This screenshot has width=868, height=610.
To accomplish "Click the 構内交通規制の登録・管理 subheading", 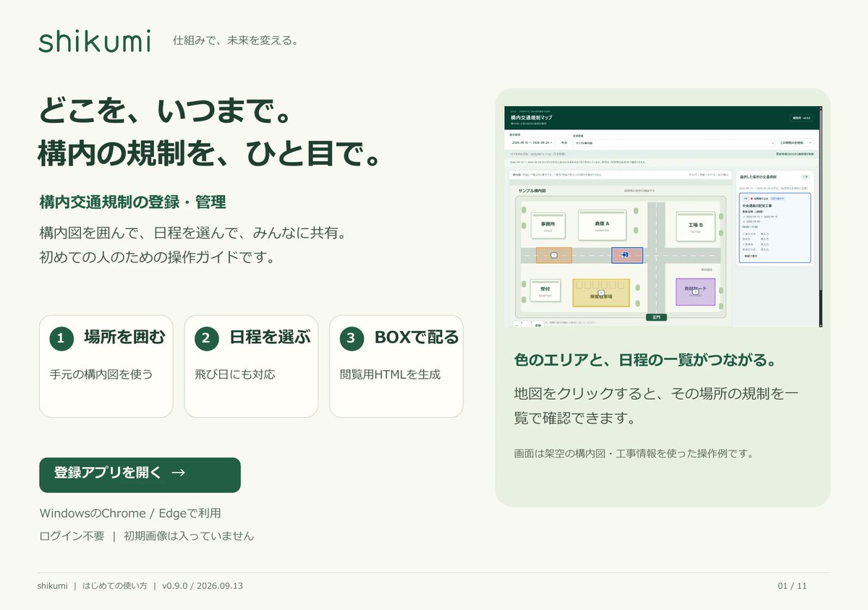I will click(132, 202).
